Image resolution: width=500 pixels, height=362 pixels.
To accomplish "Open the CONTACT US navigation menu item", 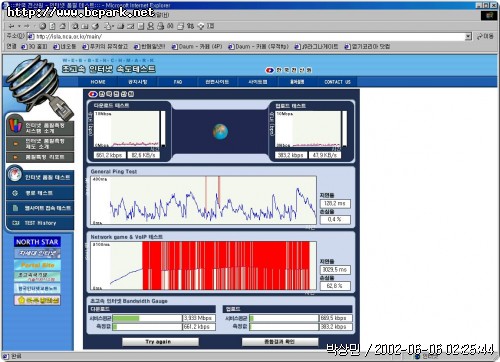I will (337, 82).
